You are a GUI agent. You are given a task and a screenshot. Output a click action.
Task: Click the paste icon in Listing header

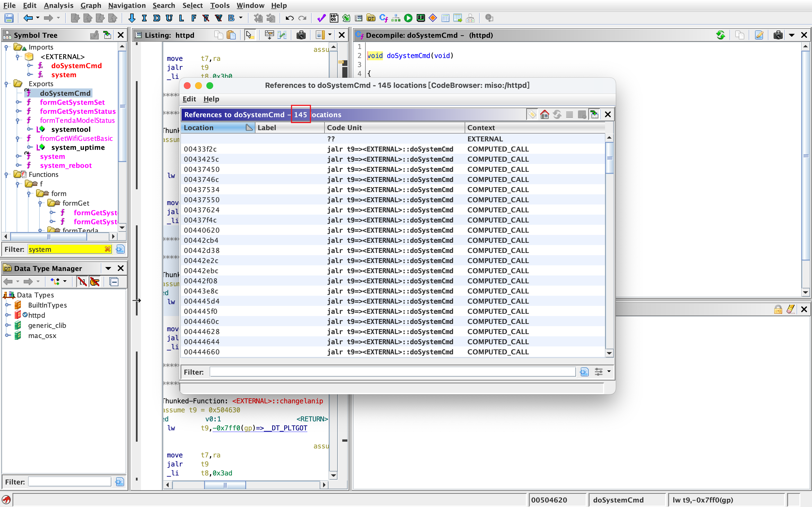click(231, 35)
